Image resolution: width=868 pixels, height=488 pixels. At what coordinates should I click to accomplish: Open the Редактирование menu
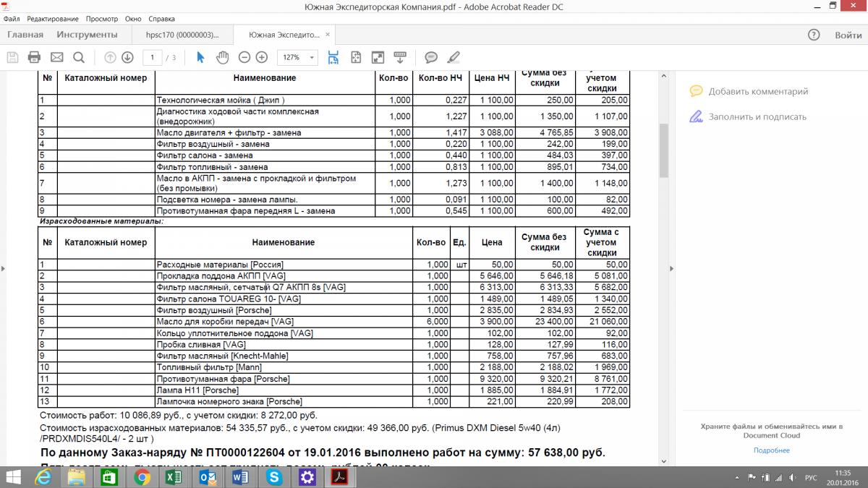click(53, 19)
